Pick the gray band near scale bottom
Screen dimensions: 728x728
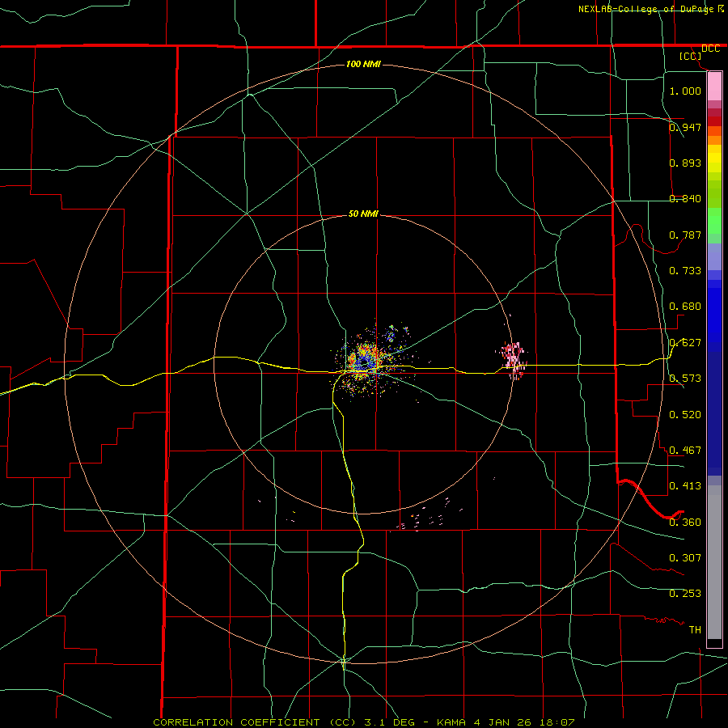point(714,562)
